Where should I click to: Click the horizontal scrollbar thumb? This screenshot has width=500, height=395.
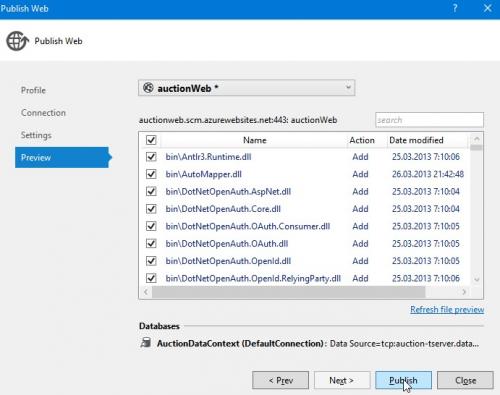point(289,292)
